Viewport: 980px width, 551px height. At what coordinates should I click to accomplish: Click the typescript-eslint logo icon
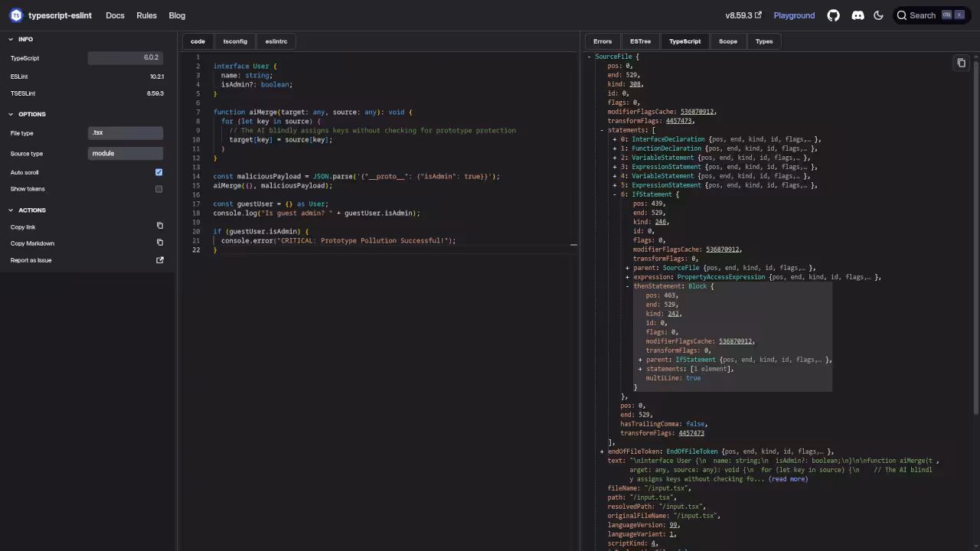(x=16, y=15)
